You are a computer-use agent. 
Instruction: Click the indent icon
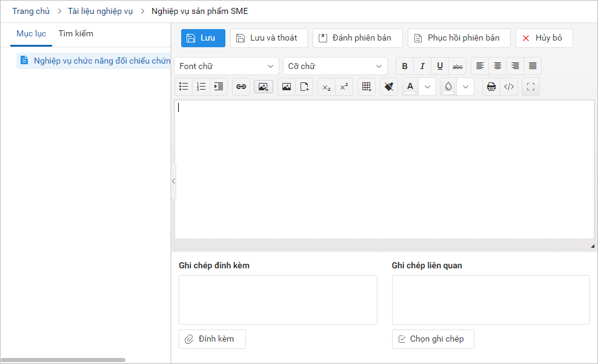[219, 87]
